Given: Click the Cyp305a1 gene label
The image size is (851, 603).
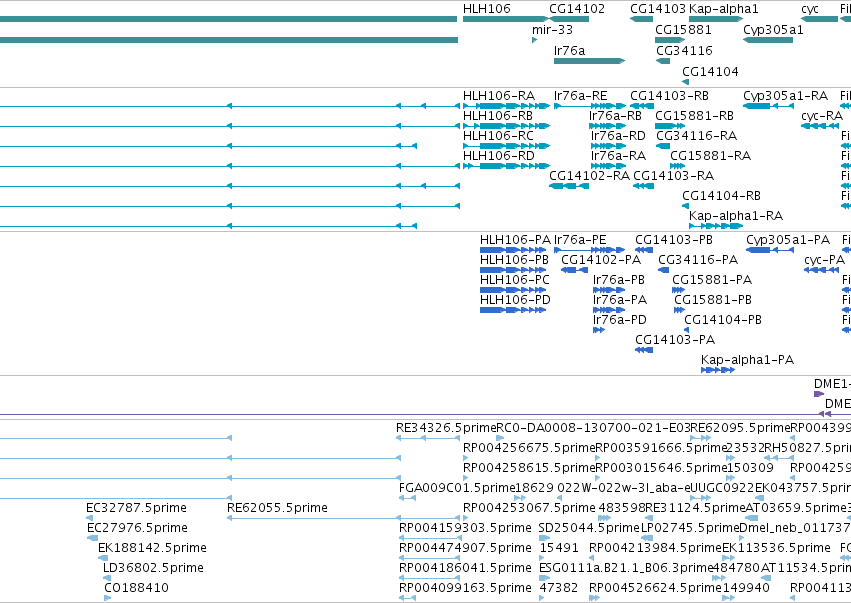Looking at the screenshot, I should 773,29.
